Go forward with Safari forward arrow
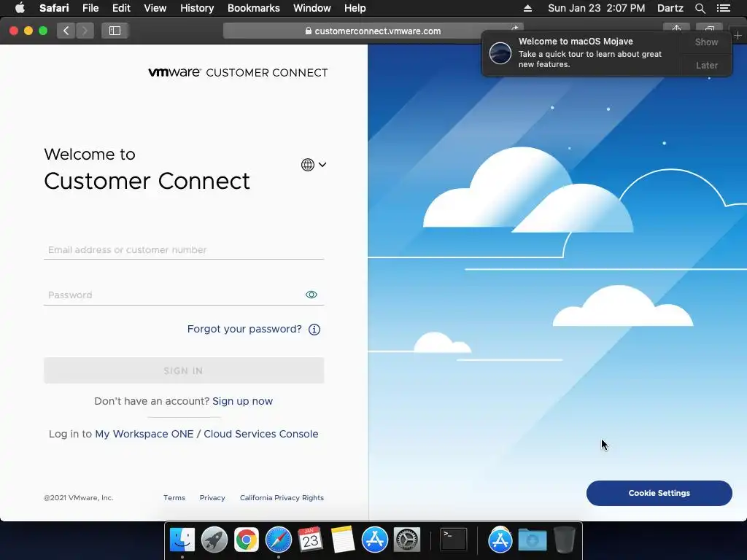 tap(85, 31)
